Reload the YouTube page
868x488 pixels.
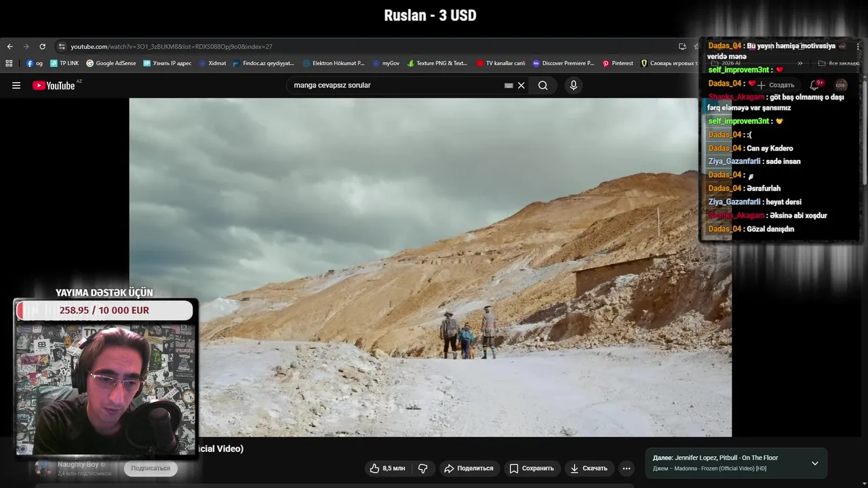(x=42, y=47)
